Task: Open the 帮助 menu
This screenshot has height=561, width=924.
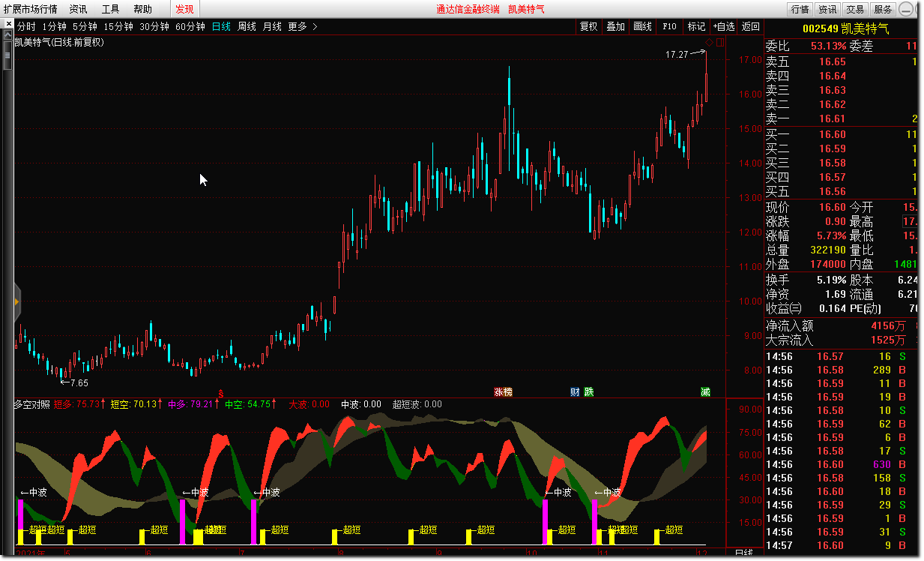Action: (142, 9)
